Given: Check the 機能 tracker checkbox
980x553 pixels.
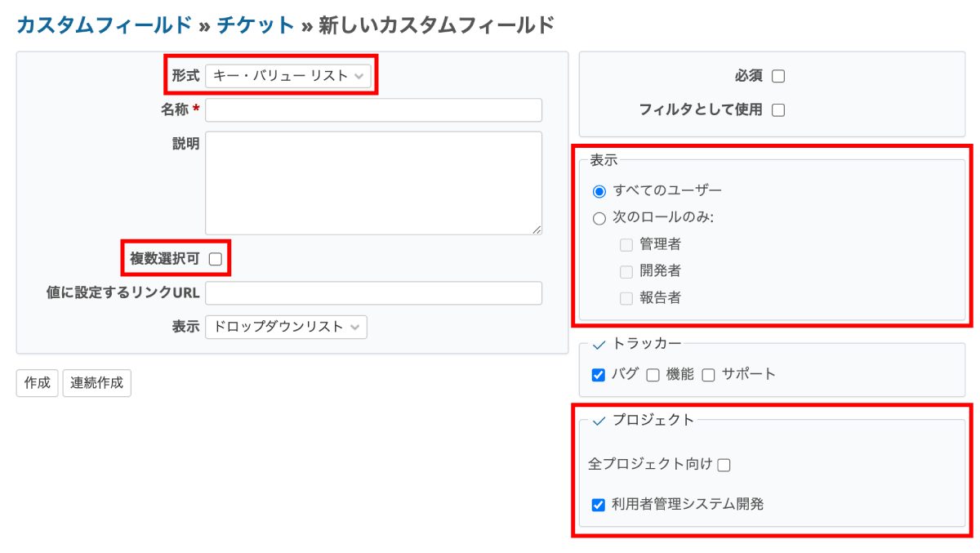Looking at the screenshot, I should tap(653, 375).
